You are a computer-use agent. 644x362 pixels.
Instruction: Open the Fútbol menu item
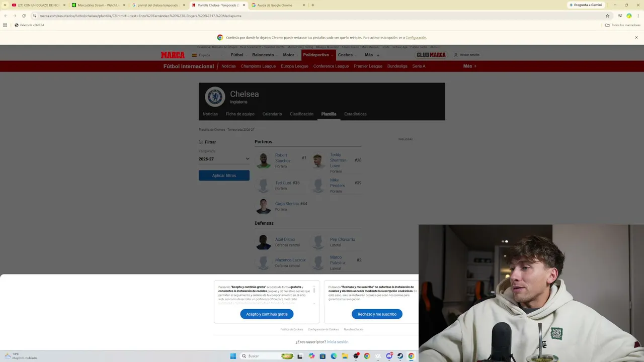click(237, 55)
